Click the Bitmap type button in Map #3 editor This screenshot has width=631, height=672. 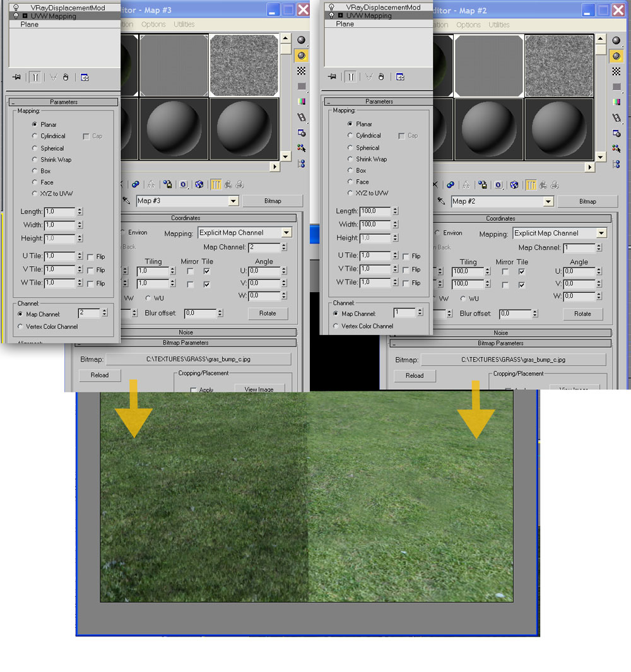(x=273, y=201)
